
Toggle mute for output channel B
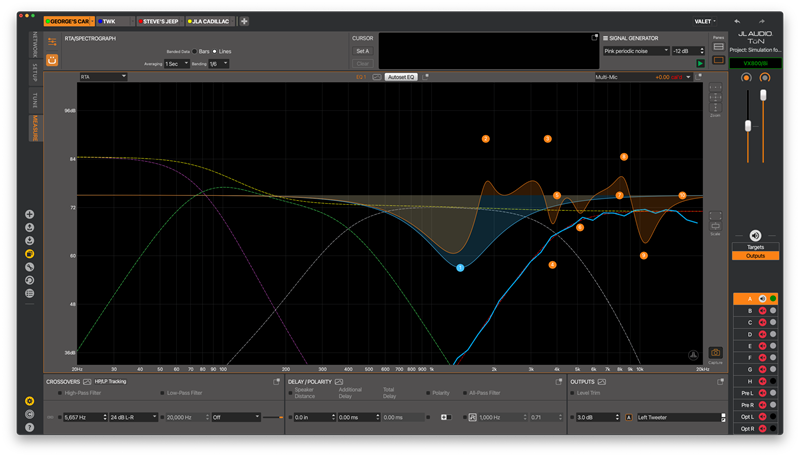point(762,311)
